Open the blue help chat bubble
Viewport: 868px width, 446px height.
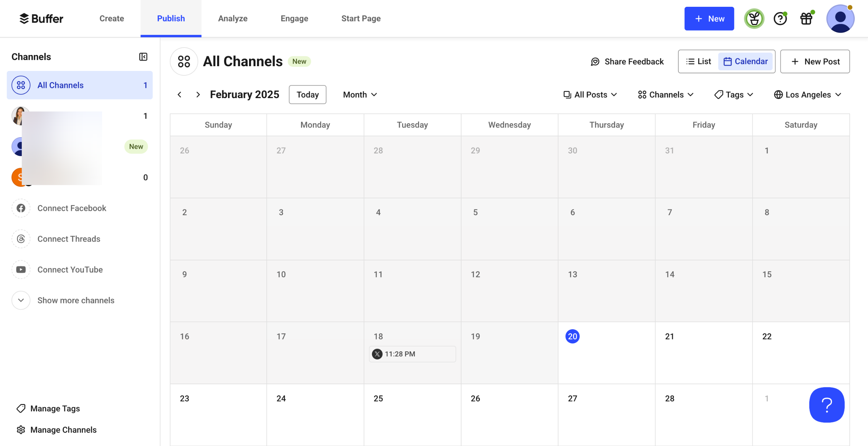(827, 405)
